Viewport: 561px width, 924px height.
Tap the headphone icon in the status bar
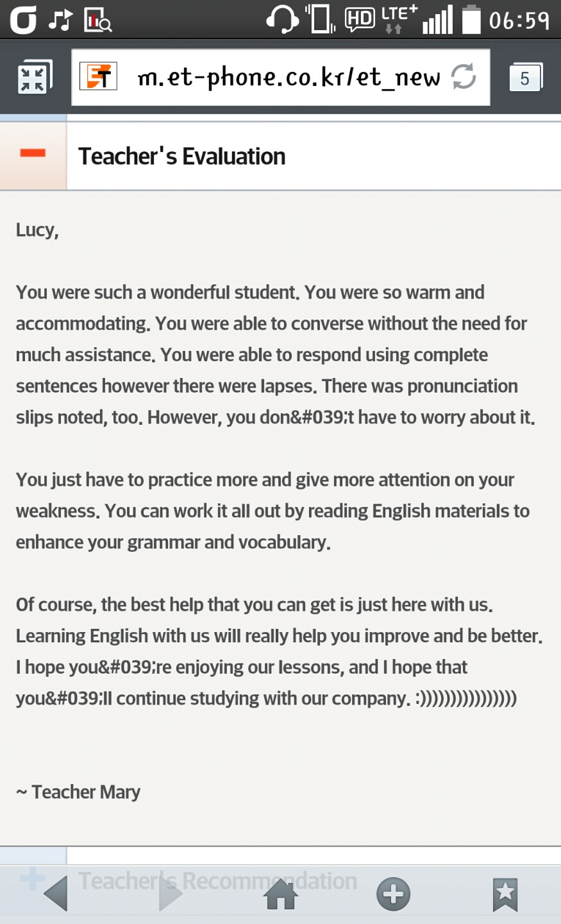tap(282, 19)
